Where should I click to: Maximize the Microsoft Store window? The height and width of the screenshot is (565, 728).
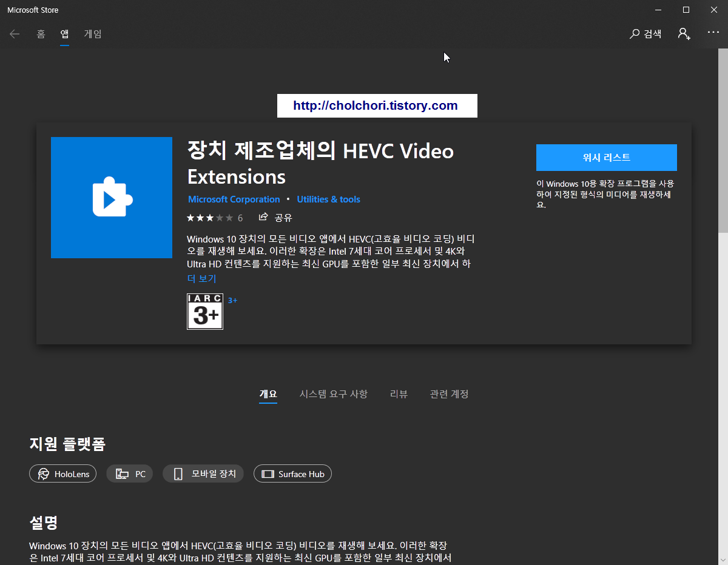point(686,10)
